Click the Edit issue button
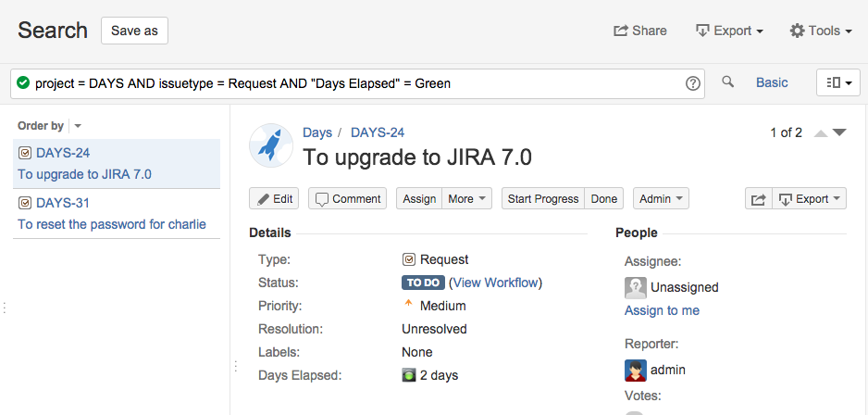This screenshot has height=415, width=868. pos(274,199)
